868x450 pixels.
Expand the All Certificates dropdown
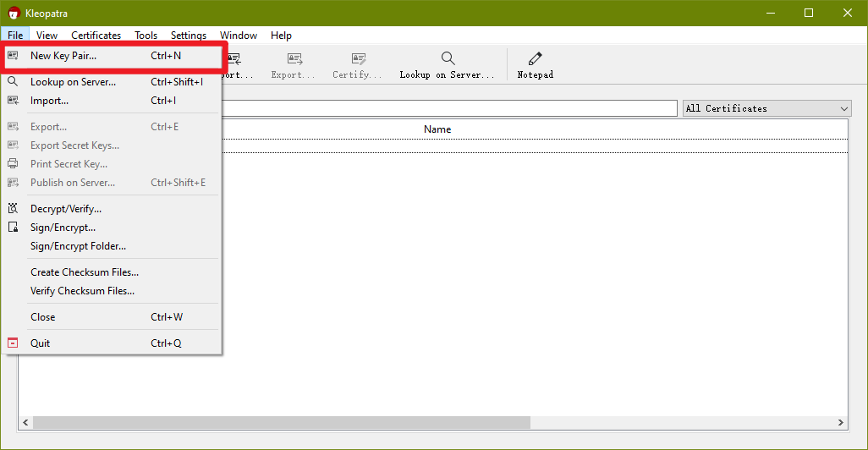pyautogui.click(x=767, y=108)
